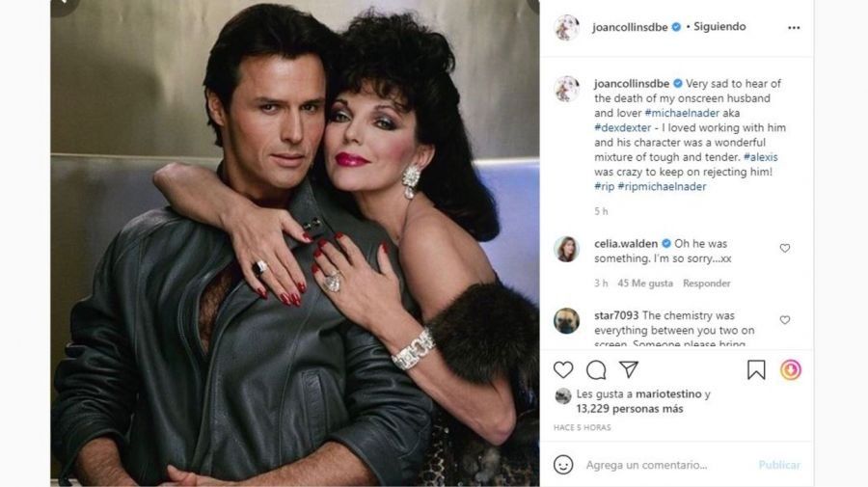
Task: Open the emoji picker smiley icon
Action: [563, 465]
